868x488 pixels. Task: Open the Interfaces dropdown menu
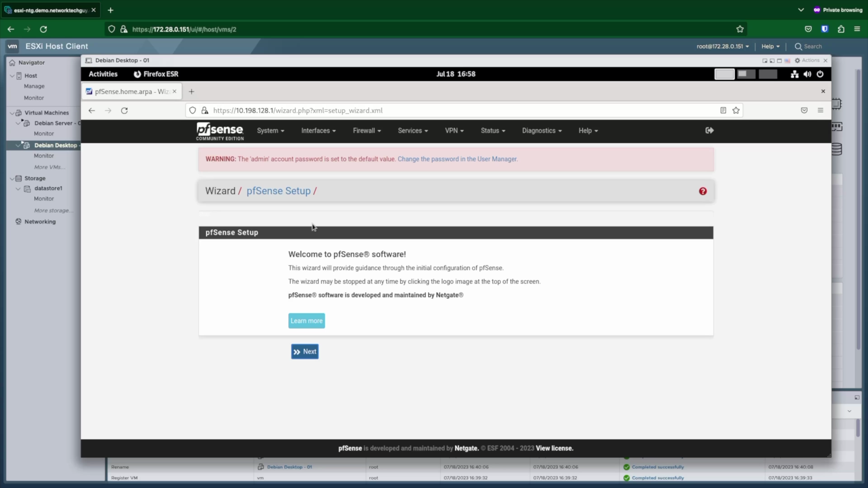click(x=318, y=131)
